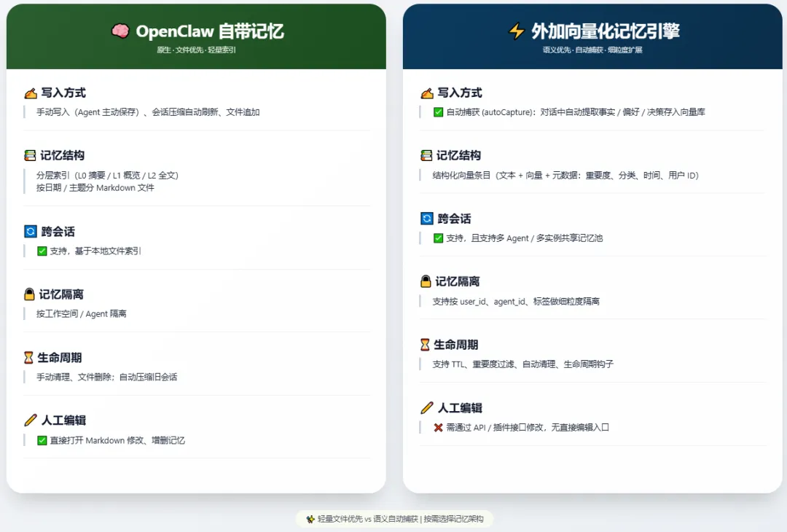The image size is (787, 532).
Task: Click the 人工编辑 pencil icon in OpenClaw card
Action: (31, 420)
